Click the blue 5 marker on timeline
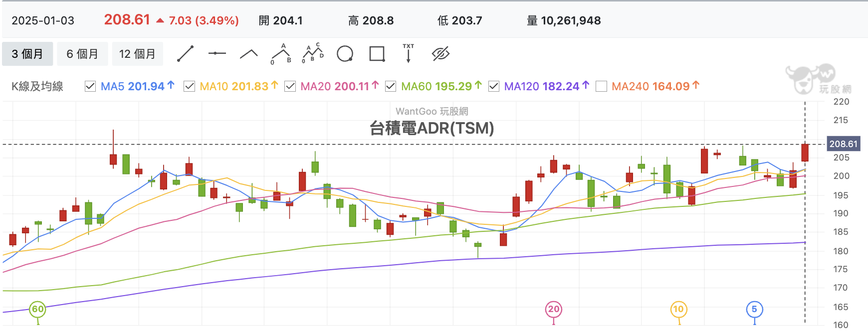The width and height of the screenshot is (868, 333). point(754,310)
